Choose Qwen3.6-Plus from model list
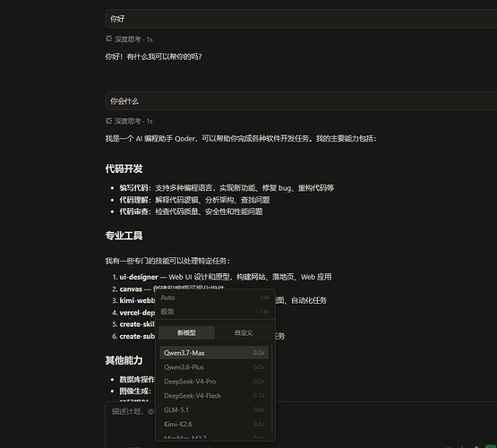Image resolution: width=497 pixels, height=448 pixels. (x=214, y=367)
